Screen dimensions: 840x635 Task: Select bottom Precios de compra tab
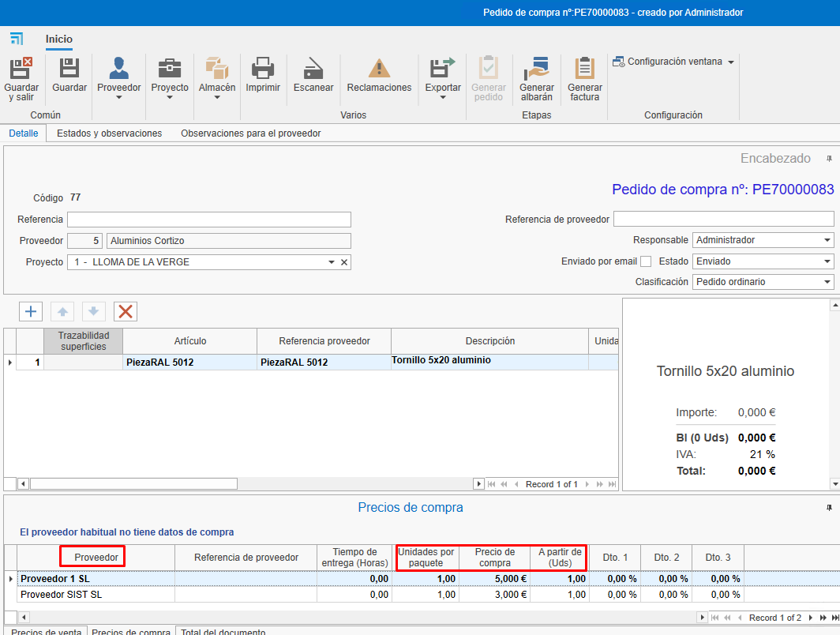[131, 631]
